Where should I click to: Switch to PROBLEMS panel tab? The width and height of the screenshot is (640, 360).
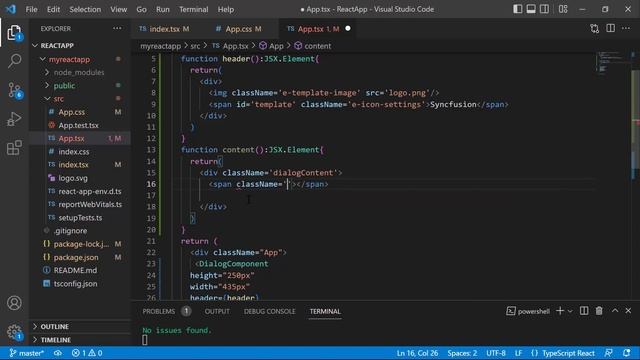coord(158,311)
